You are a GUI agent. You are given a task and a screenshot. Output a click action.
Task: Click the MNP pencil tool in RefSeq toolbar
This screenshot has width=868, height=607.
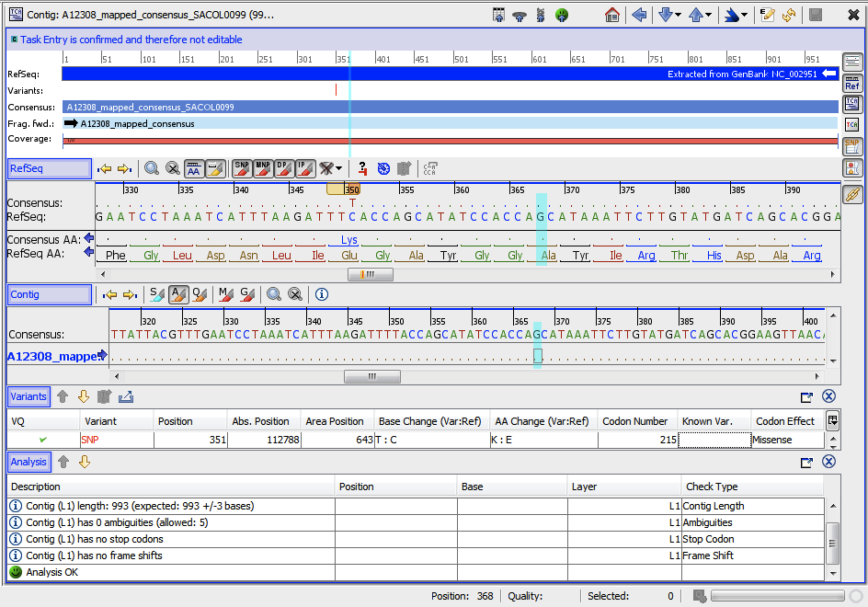coord(263,168)
